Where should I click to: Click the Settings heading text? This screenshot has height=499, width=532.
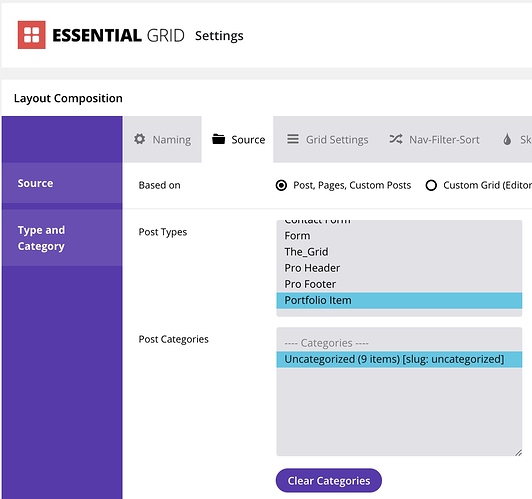tap(219, 36)
